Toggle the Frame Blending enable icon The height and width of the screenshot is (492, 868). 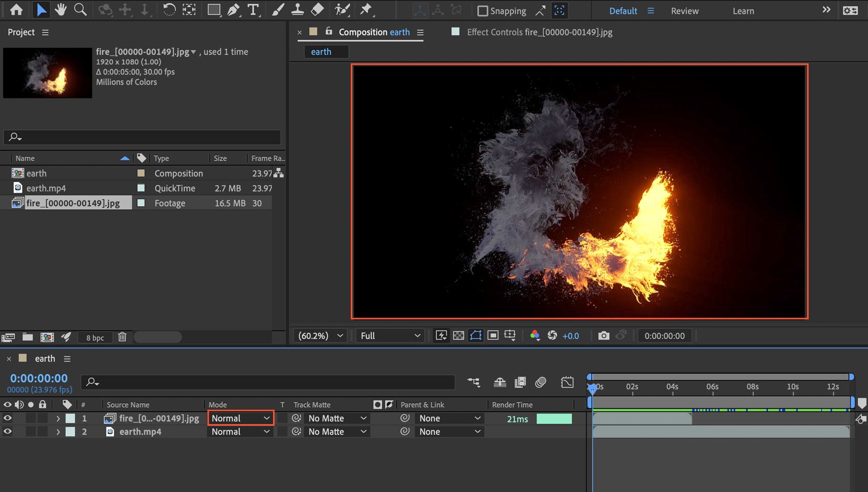pos(520,382)
